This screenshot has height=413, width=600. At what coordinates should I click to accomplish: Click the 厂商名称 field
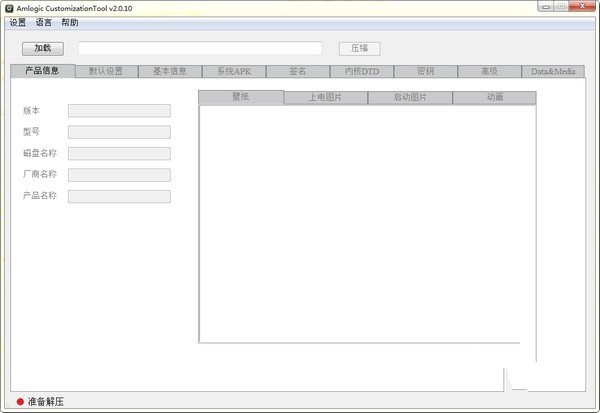pos(119,175)
